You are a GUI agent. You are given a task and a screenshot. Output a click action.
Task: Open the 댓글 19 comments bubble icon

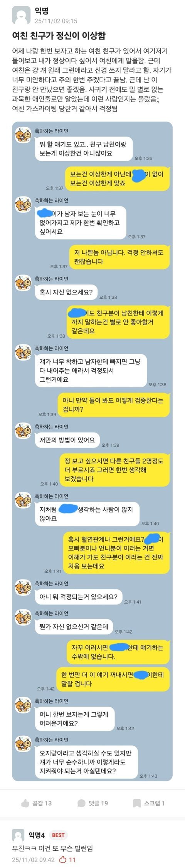point(81,803)
